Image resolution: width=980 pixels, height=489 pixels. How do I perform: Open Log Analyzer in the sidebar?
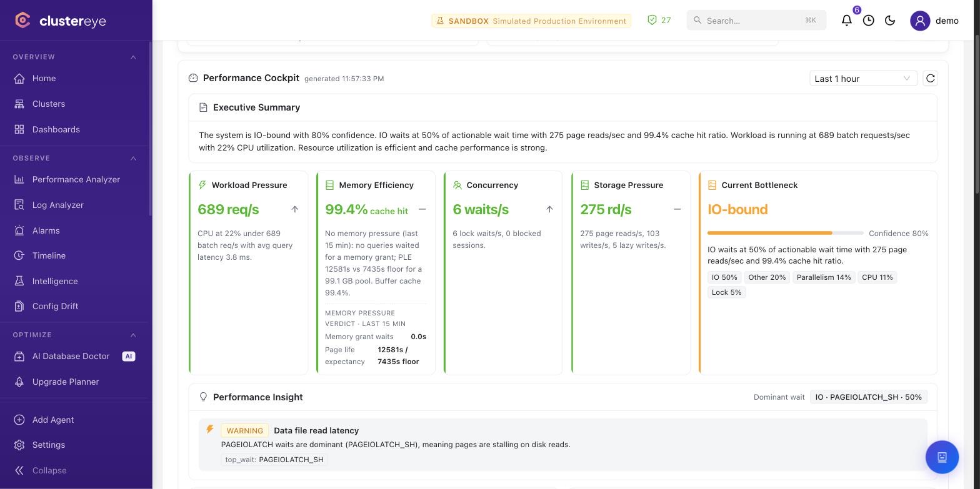point(75,205)
